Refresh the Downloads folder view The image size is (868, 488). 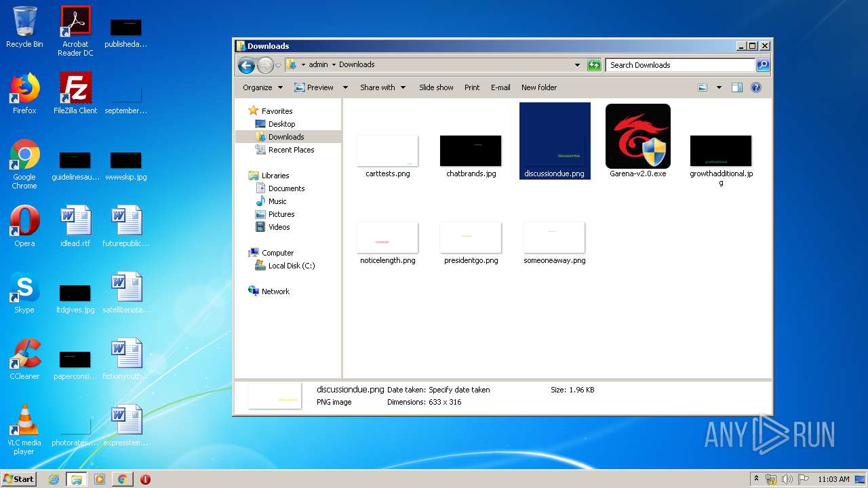594,65
